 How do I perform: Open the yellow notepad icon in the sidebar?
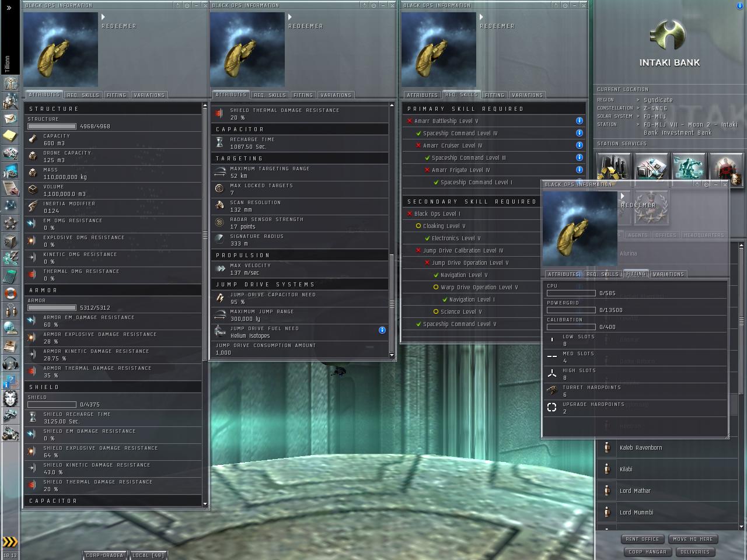tap(10, 136)
